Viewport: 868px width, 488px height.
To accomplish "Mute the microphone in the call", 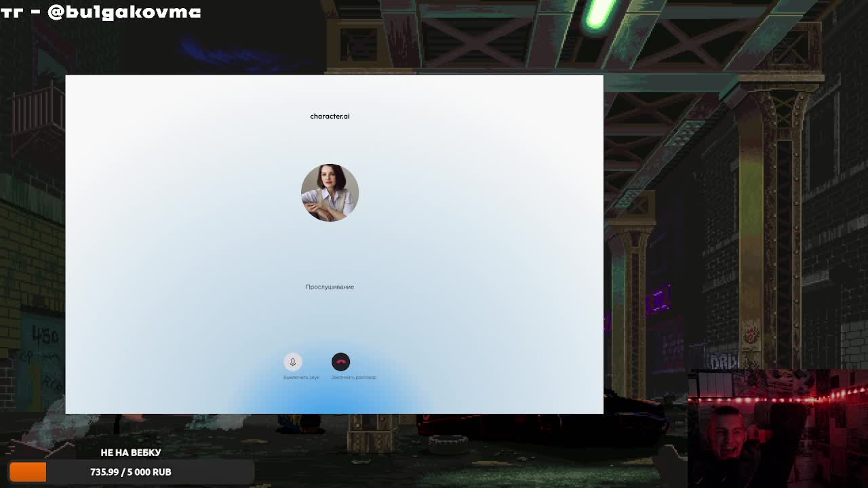I will point(292,362).
